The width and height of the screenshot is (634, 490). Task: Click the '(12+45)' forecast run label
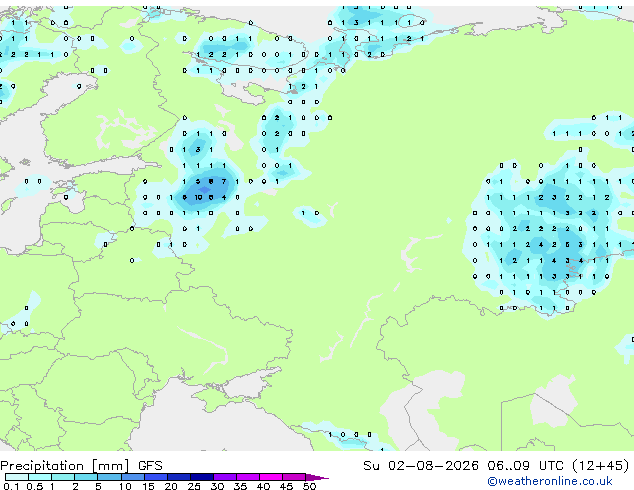[600, 466]
